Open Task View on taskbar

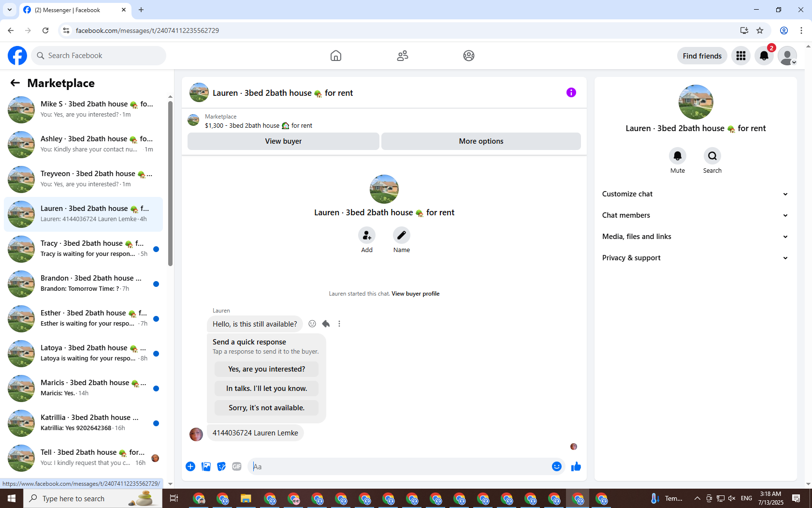pyautogui.click(x=174, y=498)
